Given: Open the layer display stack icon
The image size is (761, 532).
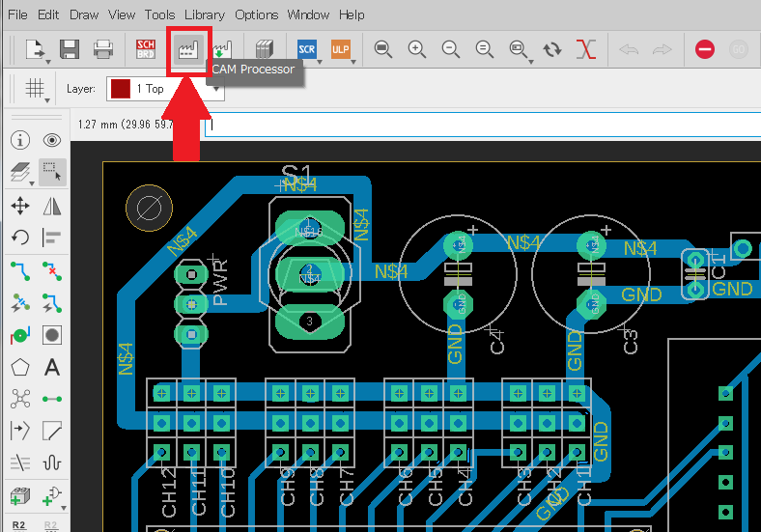Looking at the screenshot, I should [20, 171].
